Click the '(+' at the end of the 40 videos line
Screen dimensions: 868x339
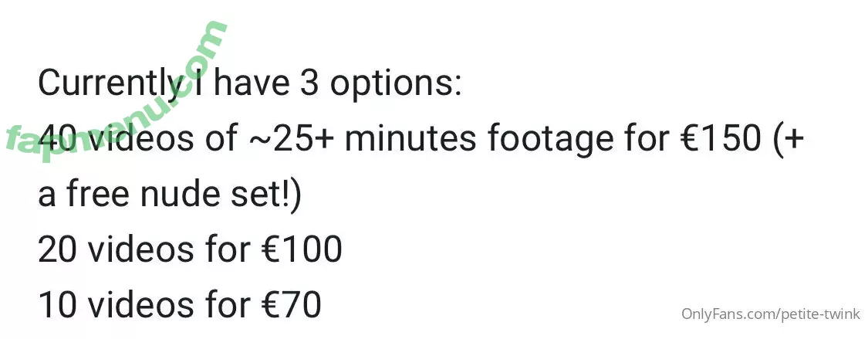[789, 140]
